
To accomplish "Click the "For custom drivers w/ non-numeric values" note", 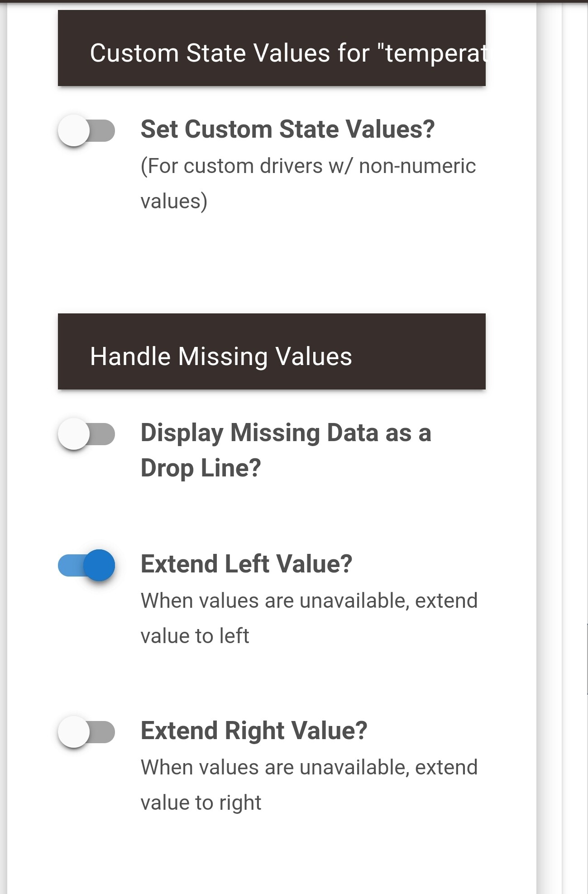I will (308, 183).
